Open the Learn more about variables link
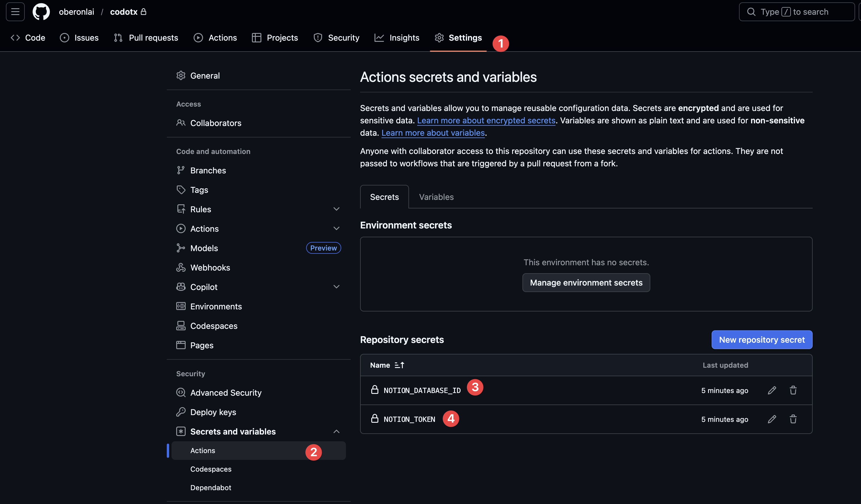The height and width of the screenshot is (504, 861). (x=433, y=133)
